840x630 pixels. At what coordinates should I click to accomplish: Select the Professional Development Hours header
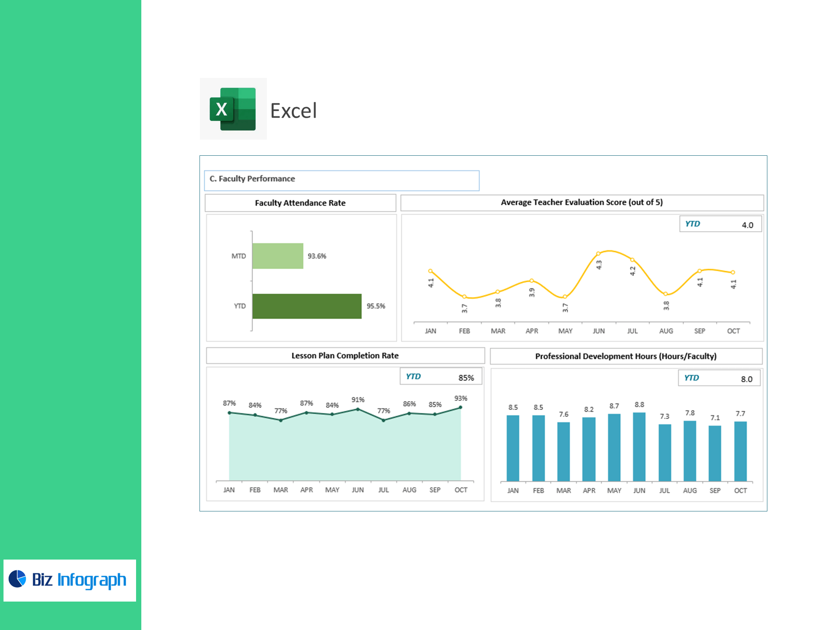[x=626, y=356]
